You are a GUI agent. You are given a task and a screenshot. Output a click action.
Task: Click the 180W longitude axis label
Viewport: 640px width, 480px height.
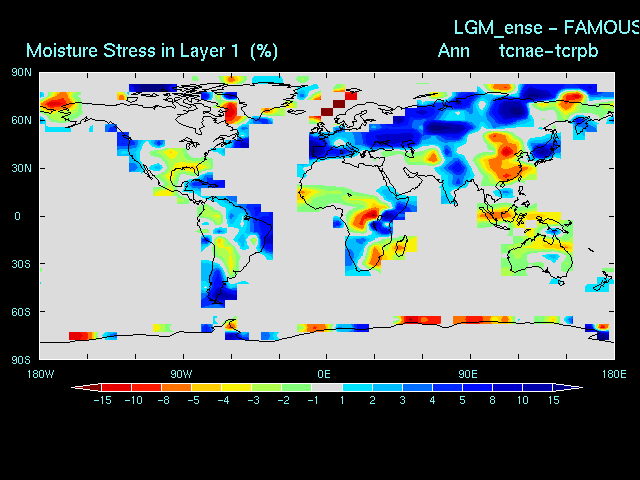tap(40, 373)
